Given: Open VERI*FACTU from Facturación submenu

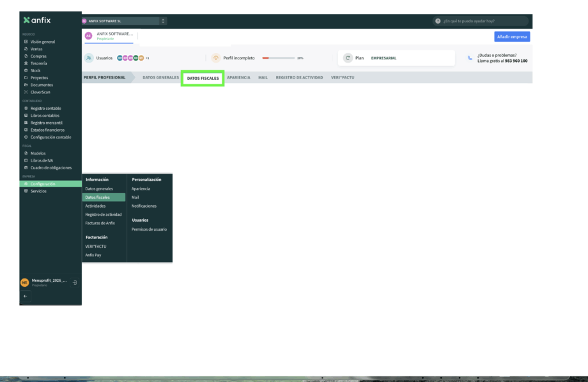Looking at the screenshot, I should (x=97, y=246).
